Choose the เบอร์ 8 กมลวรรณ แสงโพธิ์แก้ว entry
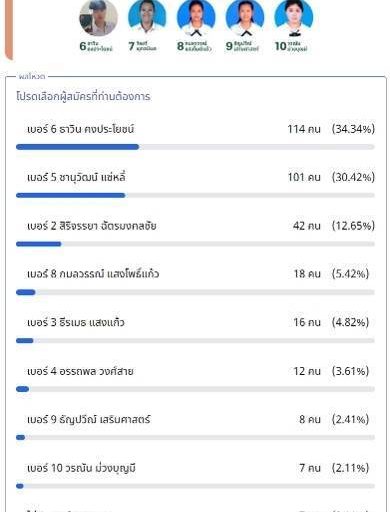Screen dimensions: 390x512 195,282
